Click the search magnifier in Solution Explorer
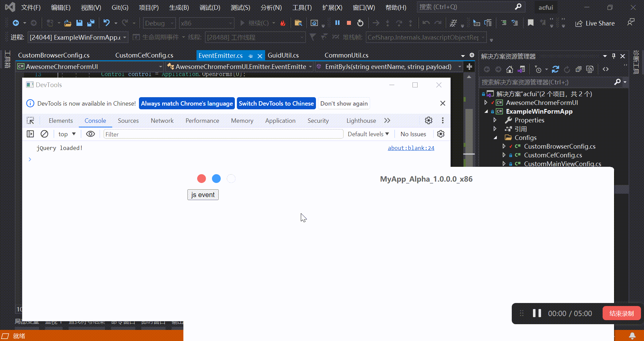The height and width of the screenshot is (341, 644). click(x=617, y=82)
